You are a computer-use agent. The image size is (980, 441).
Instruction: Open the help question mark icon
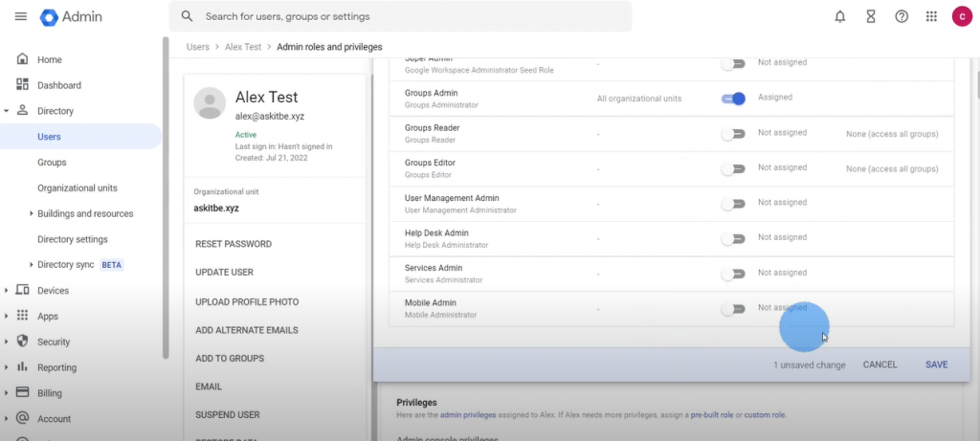(901, 16)
